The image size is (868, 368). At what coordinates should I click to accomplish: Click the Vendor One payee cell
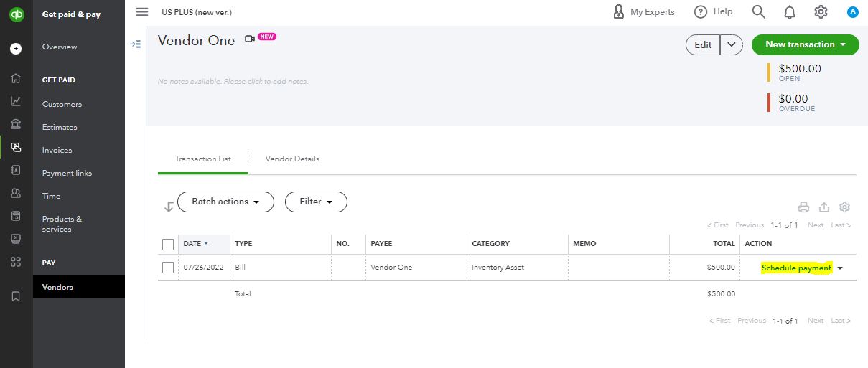[x=391, y=268]
